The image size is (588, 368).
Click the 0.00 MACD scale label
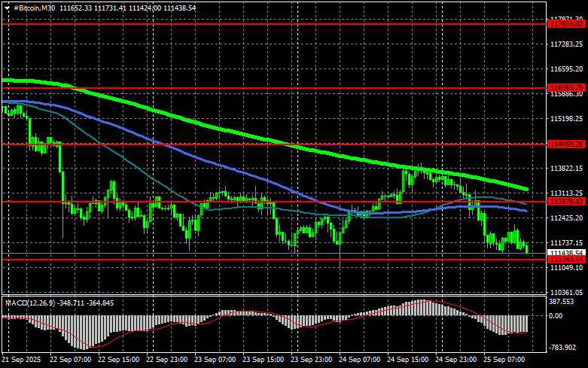[556, 316]
